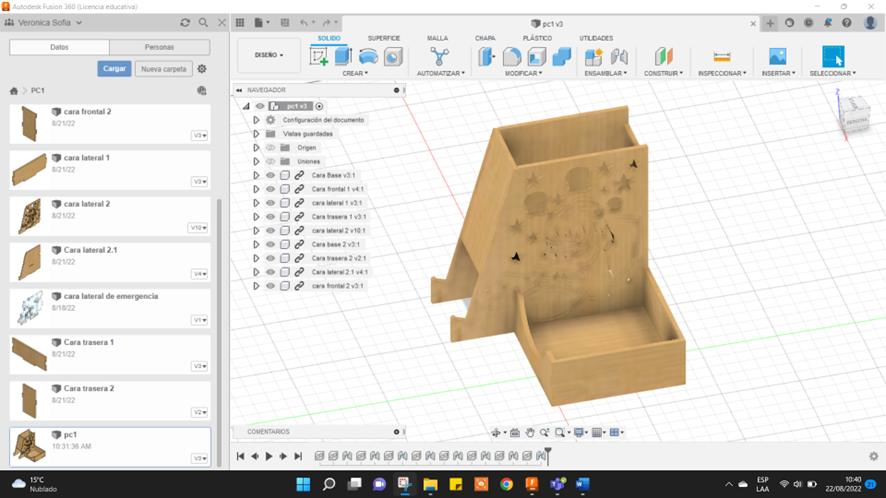Select the Fillet tool in Modificar
The image size is (886, 498).
[x=512, y=57]
